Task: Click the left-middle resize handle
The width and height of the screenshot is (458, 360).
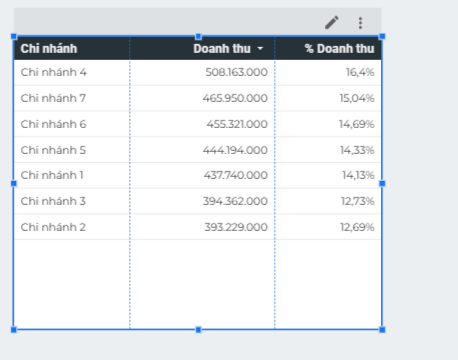Action: 14,183
